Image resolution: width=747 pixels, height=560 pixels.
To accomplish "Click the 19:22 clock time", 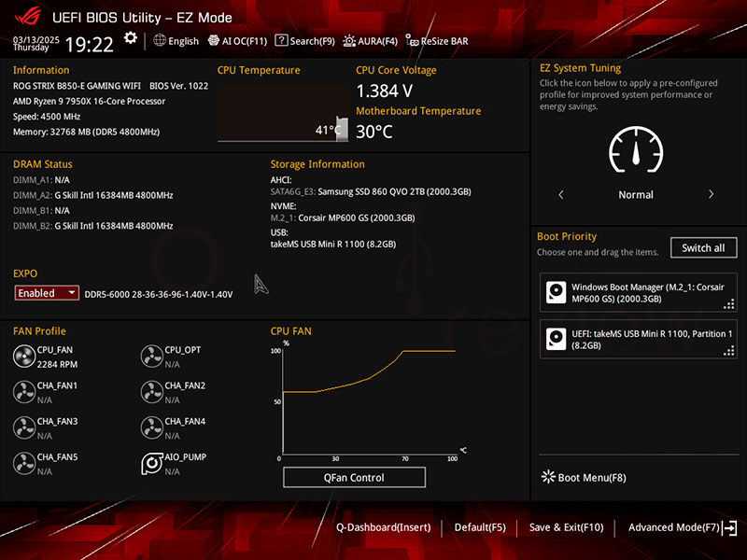I will point(89,45).
